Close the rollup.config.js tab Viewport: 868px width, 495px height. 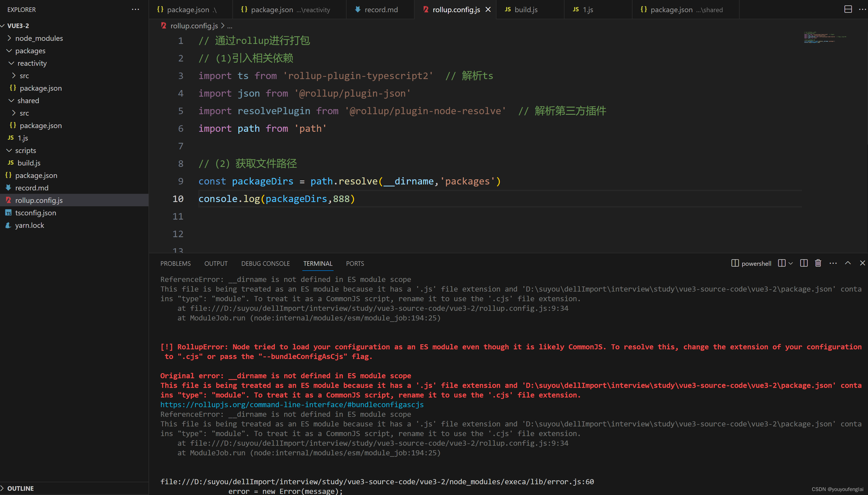click(x=488, y=10)
